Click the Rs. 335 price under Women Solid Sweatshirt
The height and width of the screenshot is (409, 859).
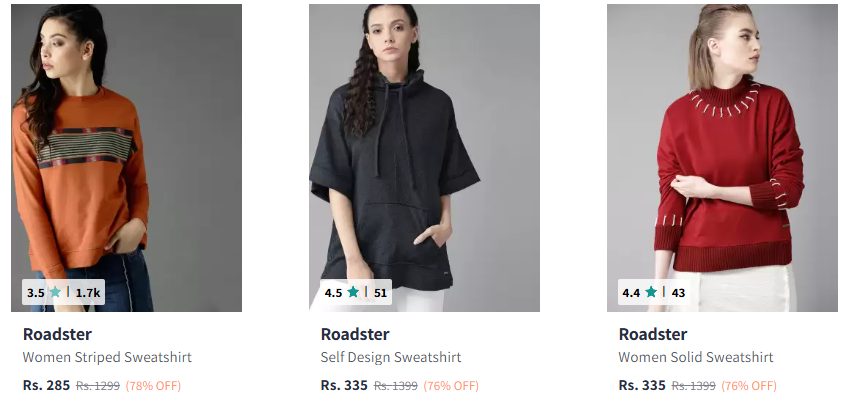pyautogui.click(x=642, y=385)
